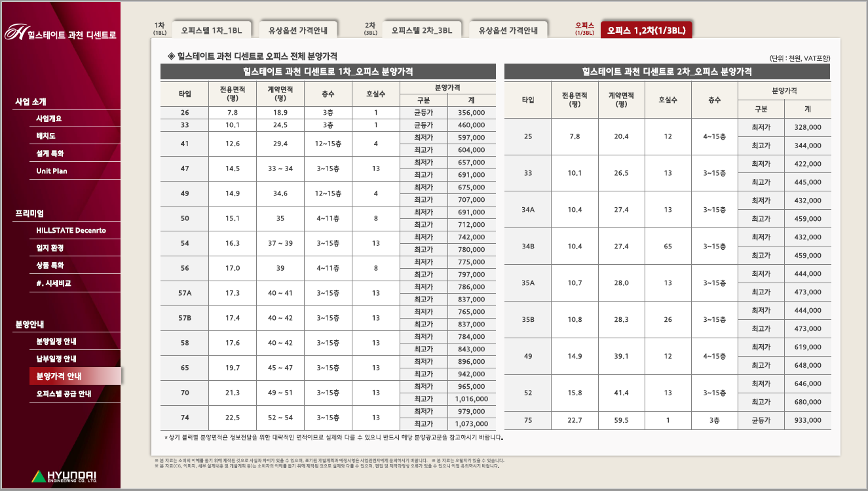Click the 52 ~ 54 contract area cell
The width and height of the screenshot is (868, 491).
pos(280,418)
